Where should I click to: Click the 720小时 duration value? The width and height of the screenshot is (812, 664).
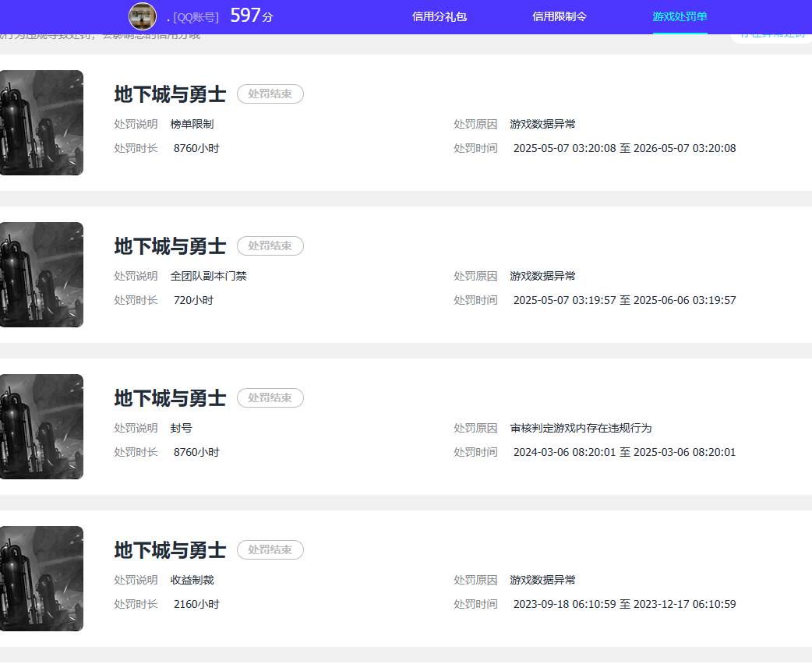[194, 300]
